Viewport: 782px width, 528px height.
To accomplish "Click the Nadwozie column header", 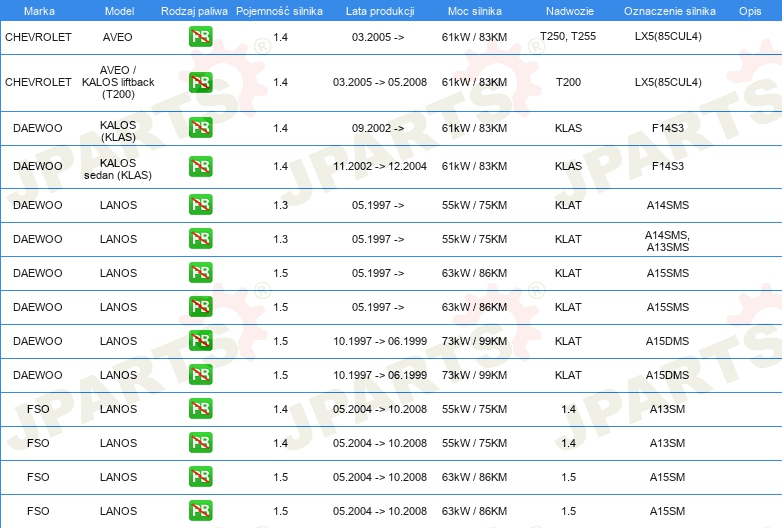I will coord(567,10).
